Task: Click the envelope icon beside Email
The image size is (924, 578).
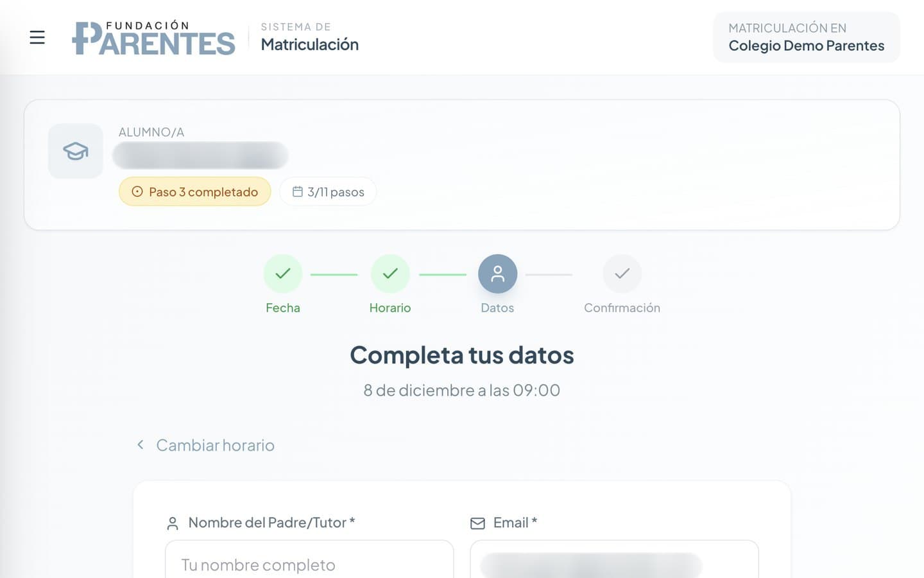Action: pos(477,523)
